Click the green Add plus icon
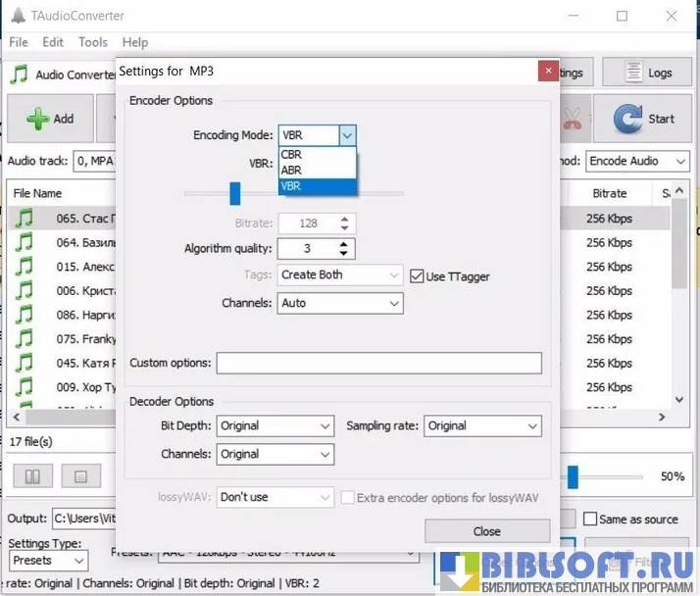This screenshot has height=596, width=700. [x=38, y=119]
